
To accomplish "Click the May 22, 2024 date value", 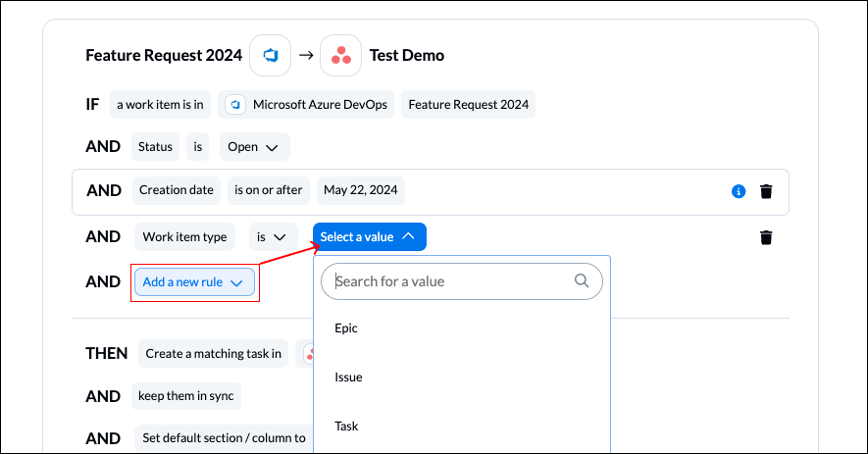I will [360, 190].
